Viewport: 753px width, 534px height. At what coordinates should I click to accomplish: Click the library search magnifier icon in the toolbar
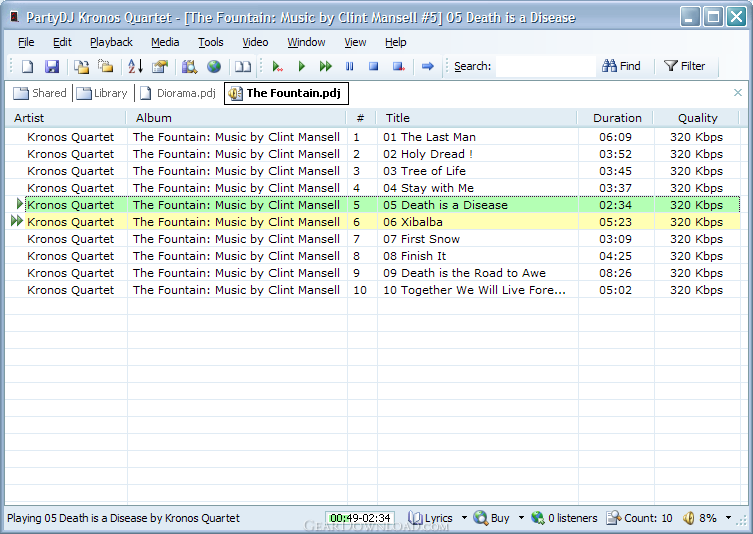[x=189, y=66]
